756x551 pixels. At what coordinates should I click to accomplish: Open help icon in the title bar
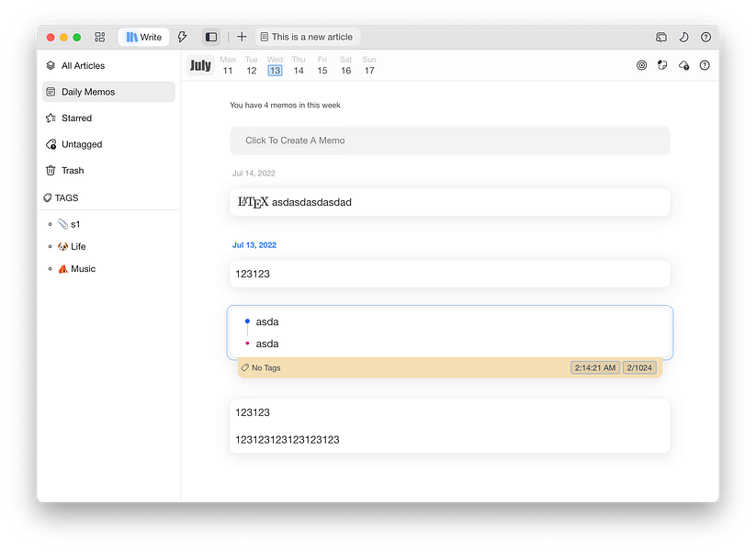click(705, 37)
